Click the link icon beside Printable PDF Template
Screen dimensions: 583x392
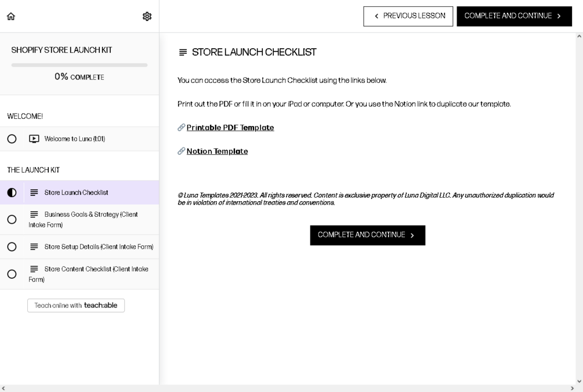point(181,128)
